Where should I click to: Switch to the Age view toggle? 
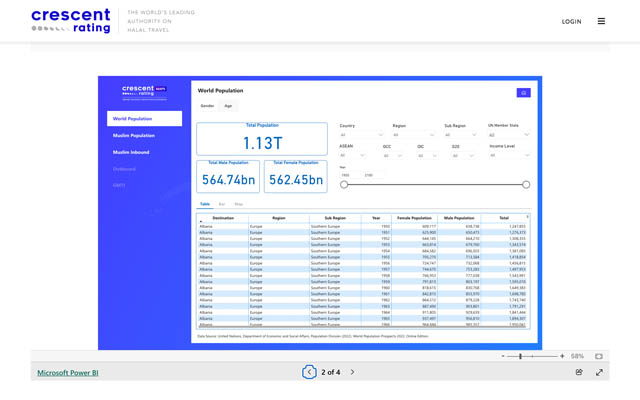(x=228, y=105)
